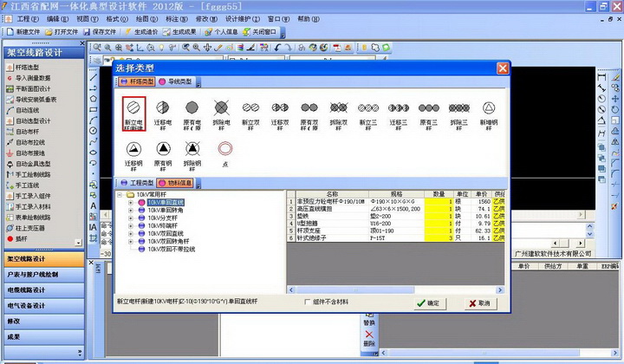Viewport: 624px width, 364px height.
Task: Choose the 原有电杆 solid gray pole icon
Action: (192, 114)
